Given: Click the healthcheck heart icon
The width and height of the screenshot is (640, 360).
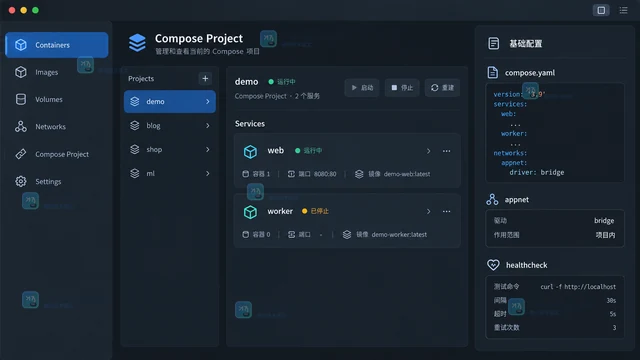Looking at the screenshot, I should coord(493,265).
